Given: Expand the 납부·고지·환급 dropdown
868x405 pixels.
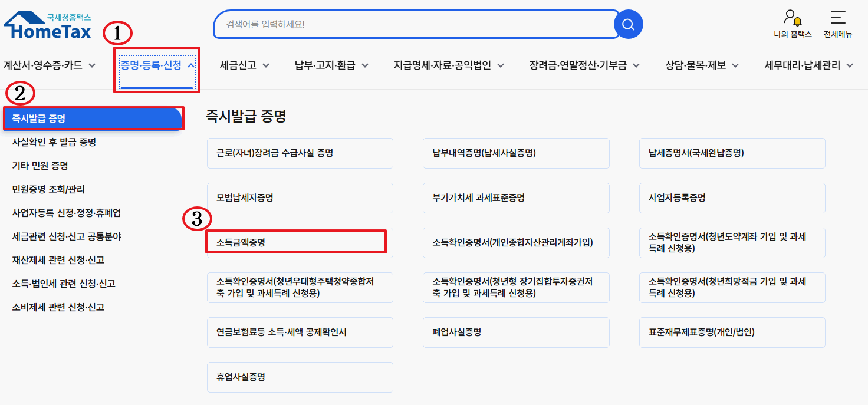Looking at the screenshot, I should coord(330,65).
